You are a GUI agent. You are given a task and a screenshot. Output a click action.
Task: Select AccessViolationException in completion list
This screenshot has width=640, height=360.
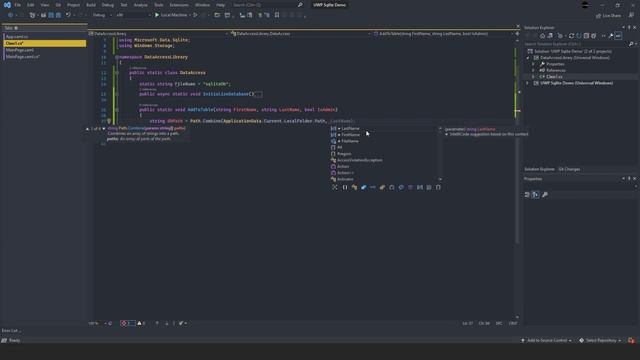click(x=384, y=160)
